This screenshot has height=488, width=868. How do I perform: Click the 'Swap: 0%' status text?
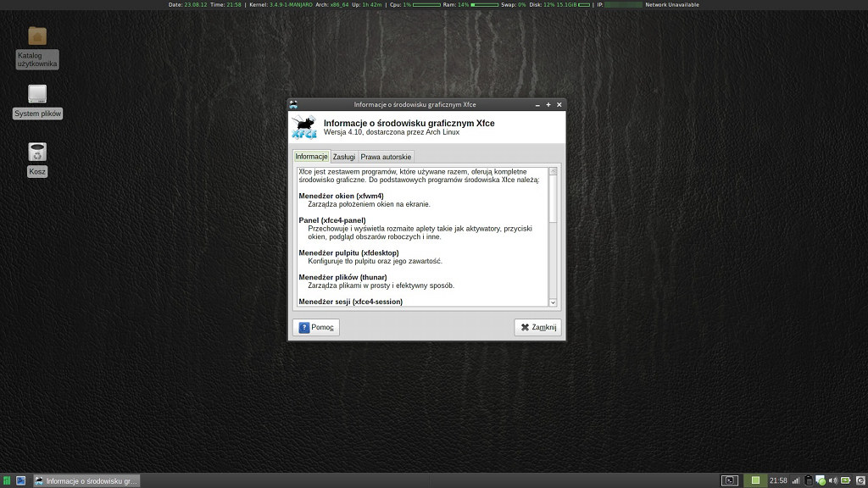(513, 4)
